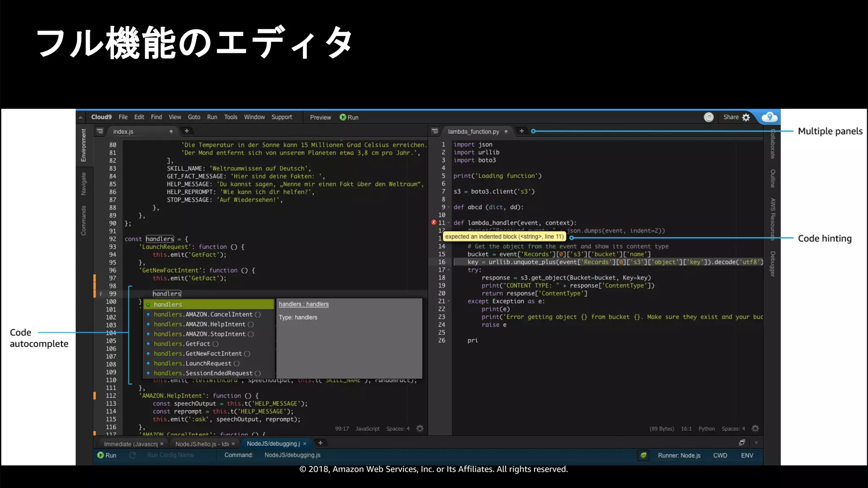Open right editor pane settings gear in status bar
The image size is (868, 488).
755,429
